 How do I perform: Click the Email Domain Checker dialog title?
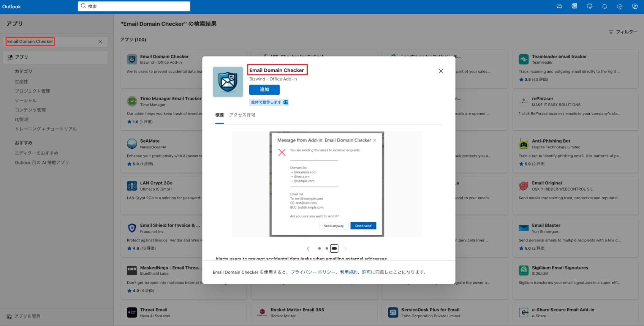tap(277, 70)
